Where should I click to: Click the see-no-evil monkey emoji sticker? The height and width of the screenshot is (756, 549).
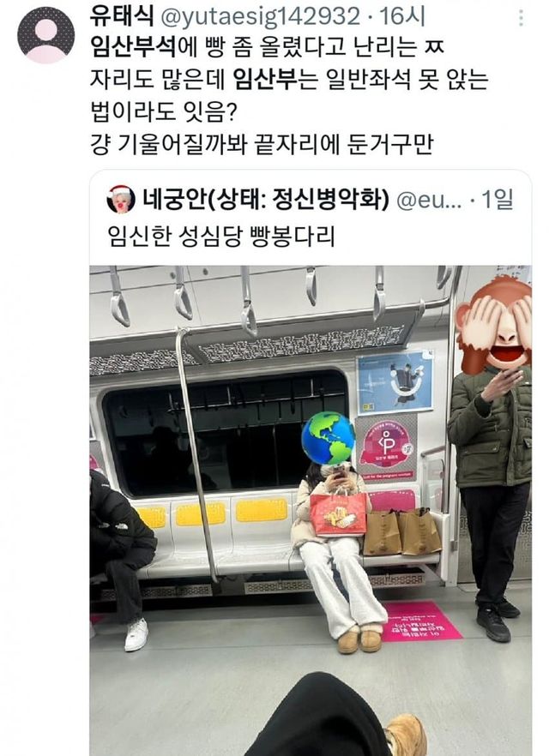click(x=494, y=323)
